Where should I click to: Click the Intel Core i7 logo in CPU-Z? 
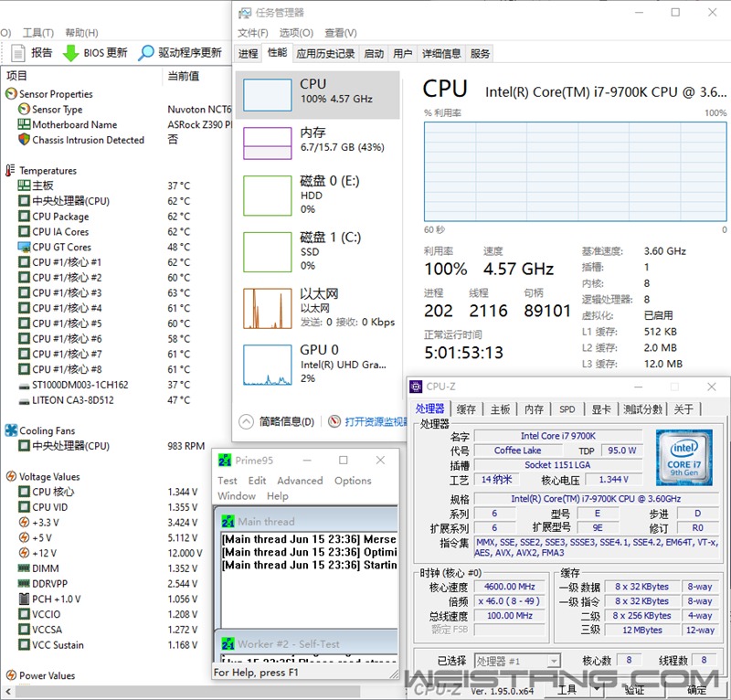683,458
